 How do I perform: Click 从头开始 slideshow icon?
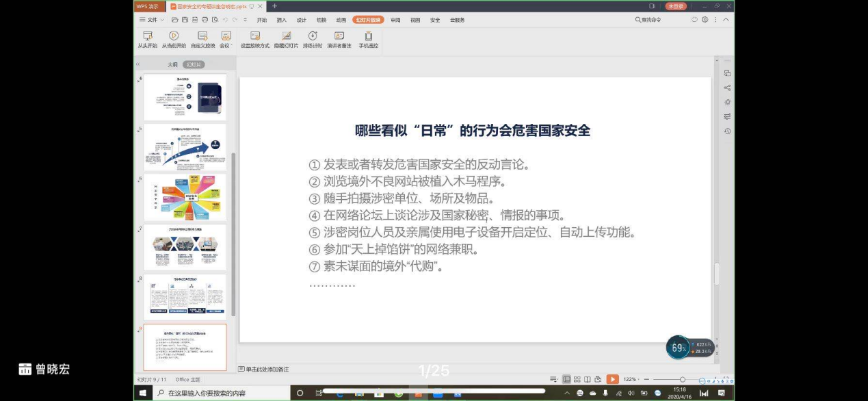click(147, 36)
